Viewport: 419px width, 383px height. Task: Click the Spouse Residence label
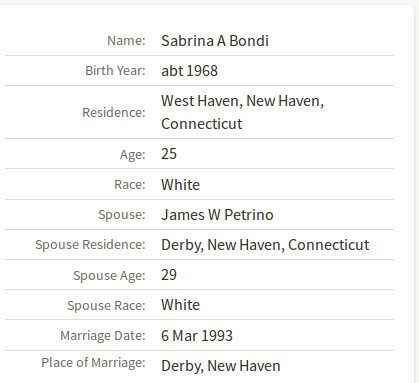click(x=91, y=245)
